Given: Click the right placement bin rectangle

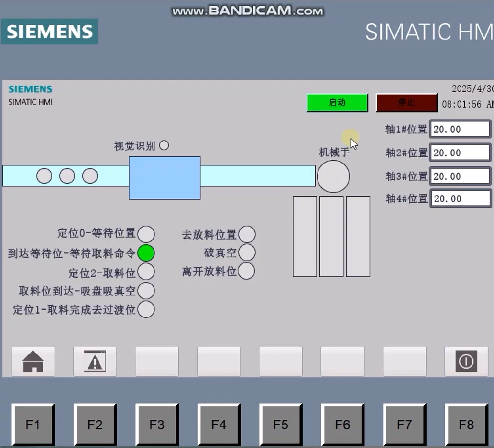Looking at the screenshot, I should 358,237.
